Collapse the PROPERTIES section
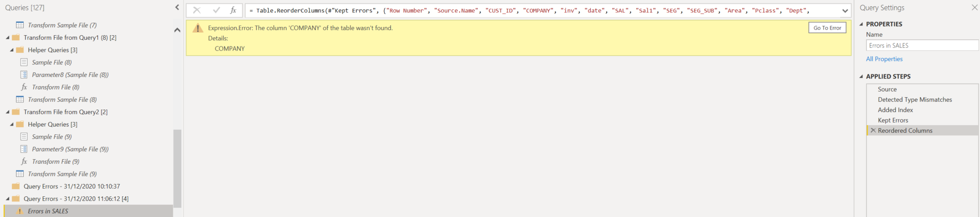Viewport: 980px width, 217px height. tap(861, 24)
